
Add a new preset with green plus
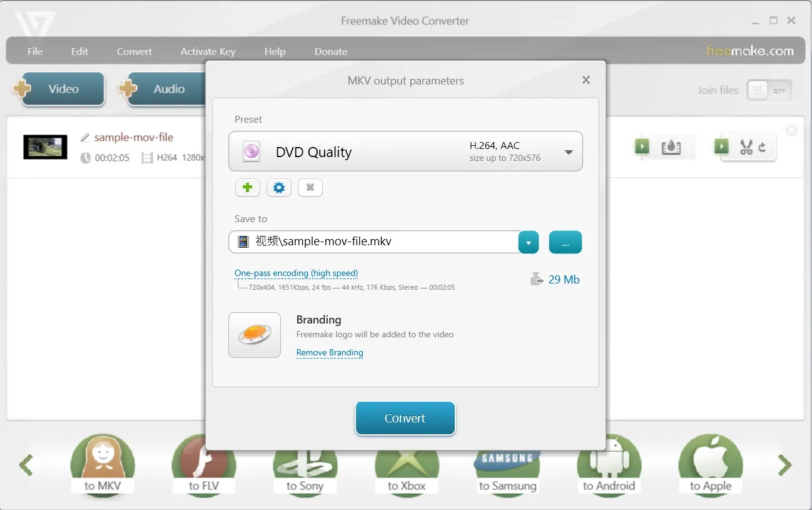248,188
